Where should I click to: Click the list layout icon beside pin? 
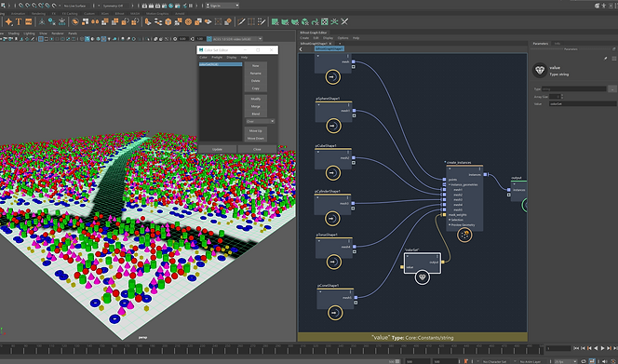tap(613, 59)
